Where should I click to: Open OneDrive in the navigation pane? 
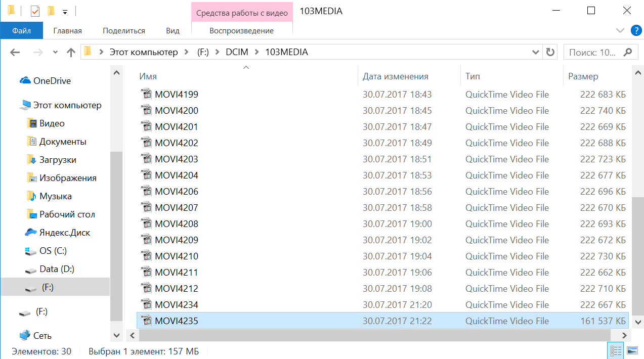tap(52, 81)
